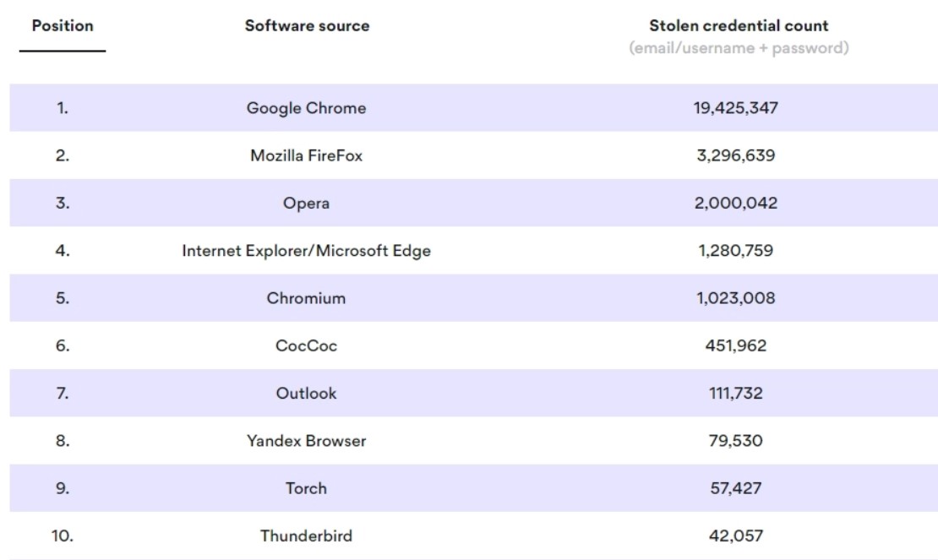The image size is (938, 560).
Task: Click the 451,962 credential count
Action: [x=735, y=345]
